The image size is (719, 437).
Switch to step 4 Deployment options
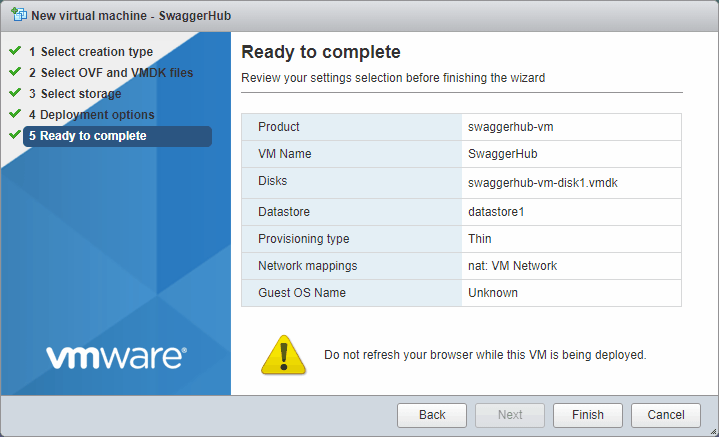pyautogui.click(x=96, y=115)
